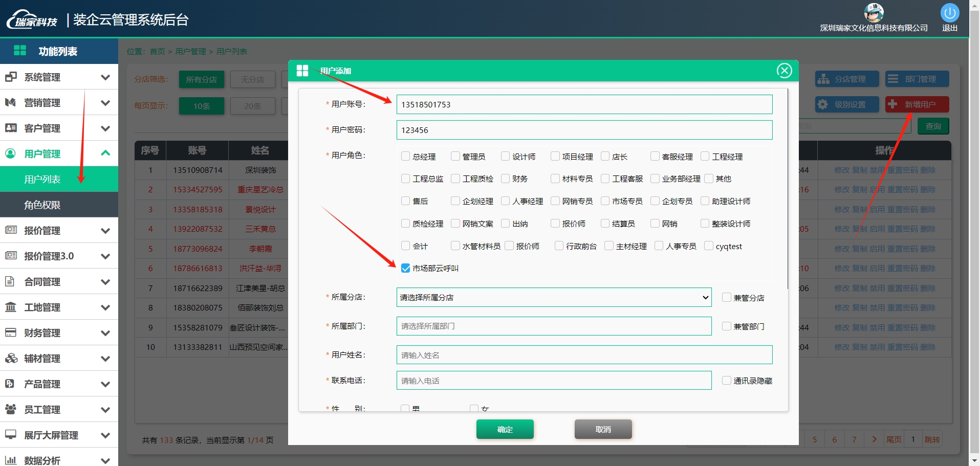980x466 pixels.
Task: Click the green 确定 button
Action: [505, 429]
